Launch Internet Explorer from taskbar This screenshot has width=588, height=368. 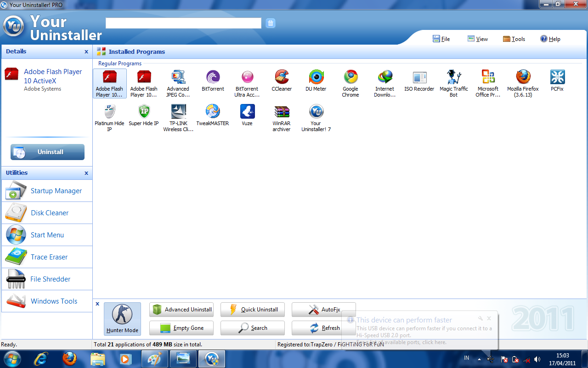pyautogui.click(x=41, y=358)
